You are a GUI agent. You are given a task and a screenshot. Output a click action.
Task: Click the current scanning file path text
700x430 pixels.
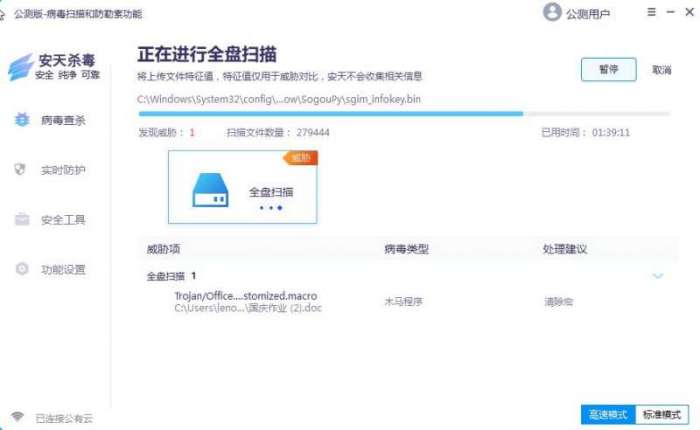[279, 99]
